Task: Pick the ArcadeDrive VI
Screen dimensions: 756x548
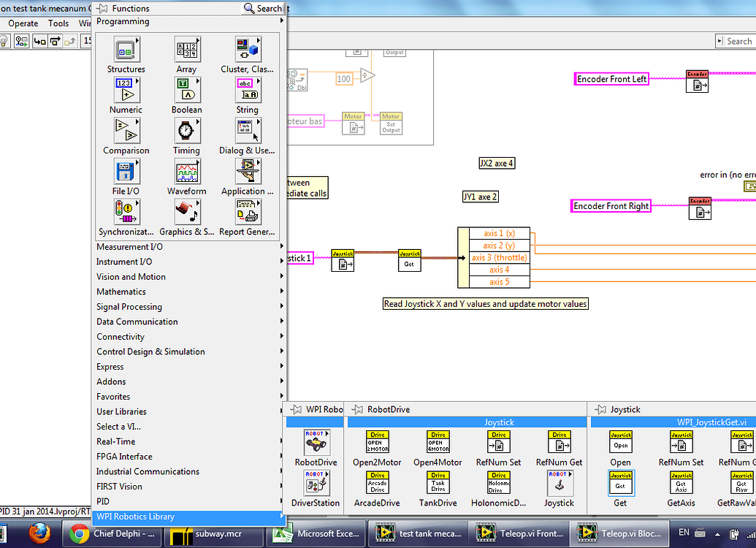Action: [x=378, y=482]
